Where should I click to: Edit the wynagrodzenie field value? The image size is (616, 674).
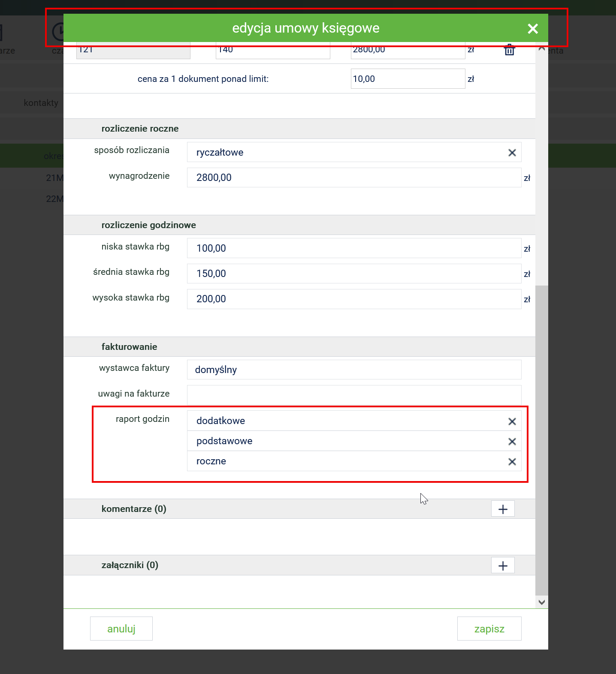[354, 178]
